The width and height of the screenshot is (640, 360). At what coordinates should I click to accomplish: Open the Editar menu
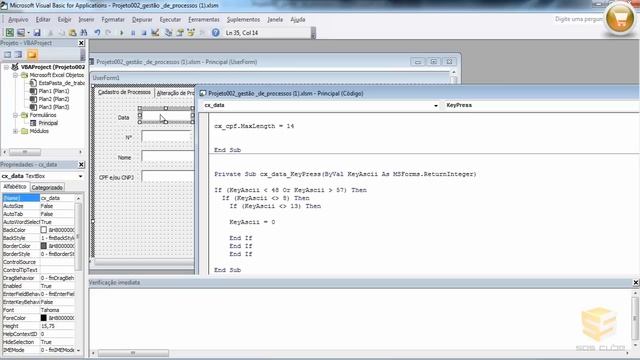[x=43, y=20]
